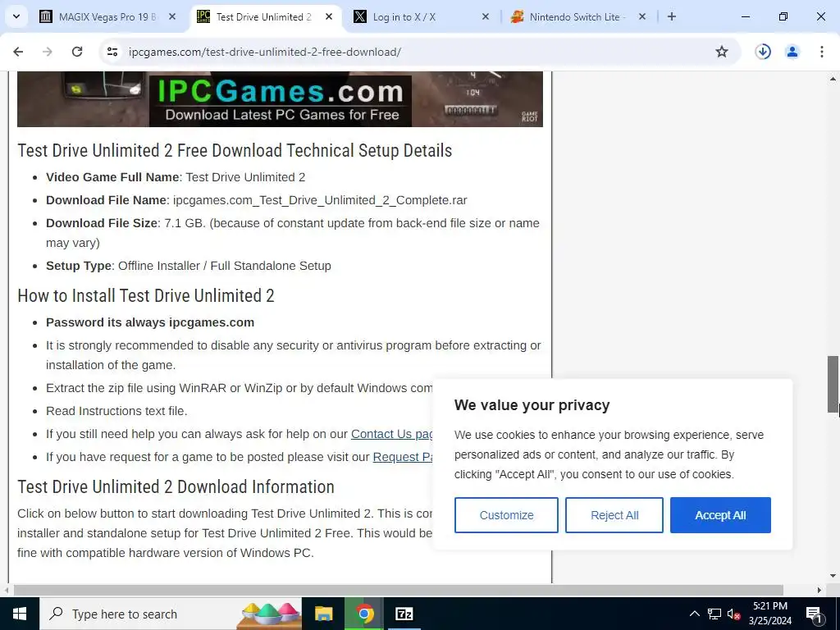Click the IPCGames.com banner image
The width and height of the screenshot is (840, 630).
pyautogui.click(x=280, y=99)
